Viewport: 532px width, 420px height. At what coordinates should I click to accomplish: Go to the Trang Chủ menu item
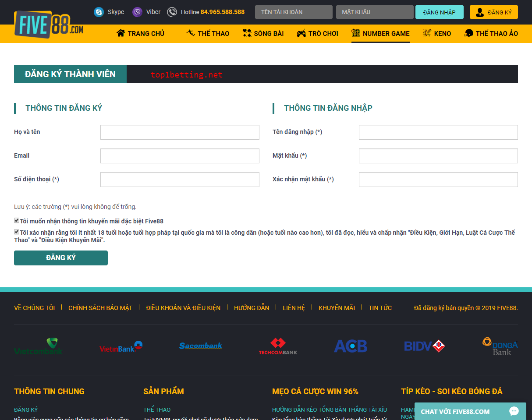140,33
